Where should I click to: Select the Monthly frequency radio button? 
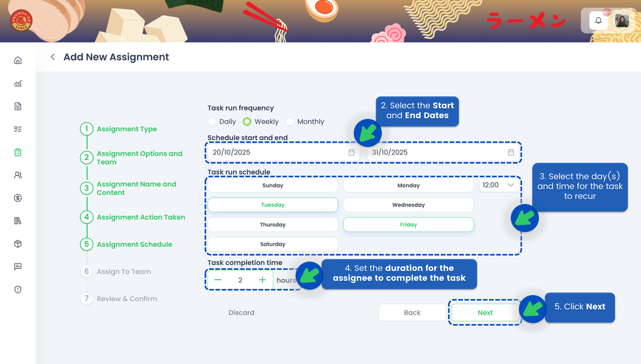click(x=290, y=122)
